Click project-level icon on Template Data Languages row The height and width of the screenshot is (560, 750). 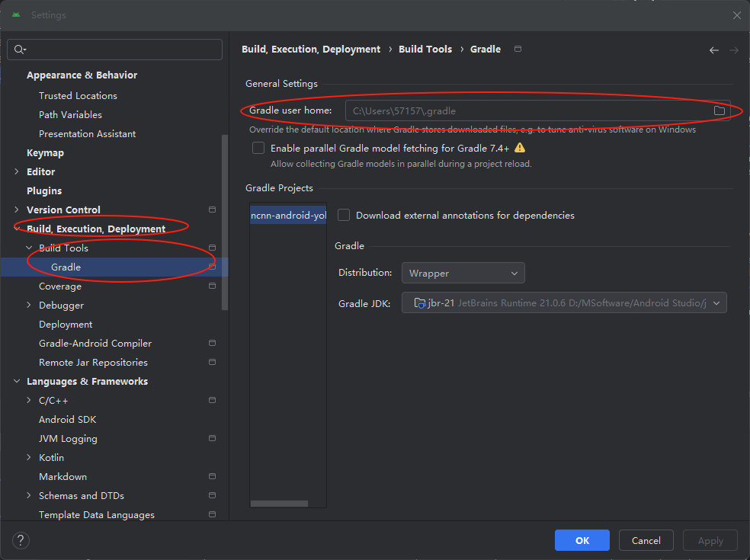point(213,514)
